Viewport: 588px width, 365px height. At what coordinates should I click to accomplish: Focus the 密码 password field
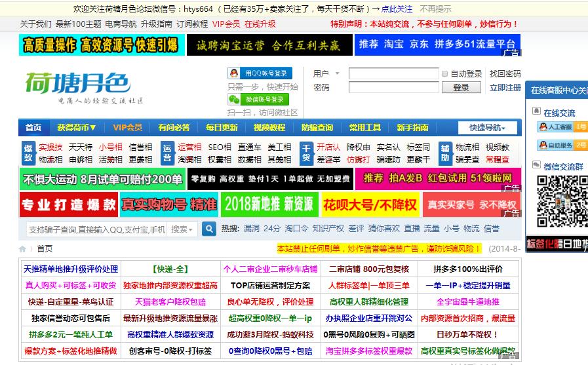pos(394,87)
